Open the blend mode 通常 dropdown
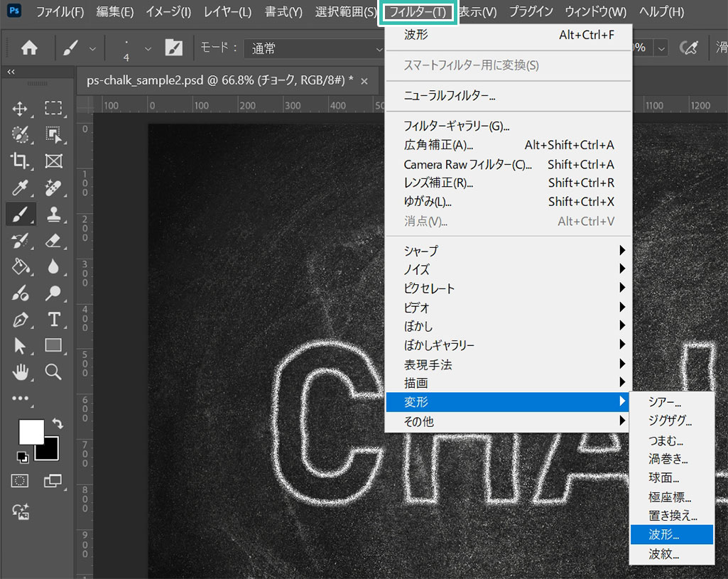 pyautogui.click(x=314, y=48)
